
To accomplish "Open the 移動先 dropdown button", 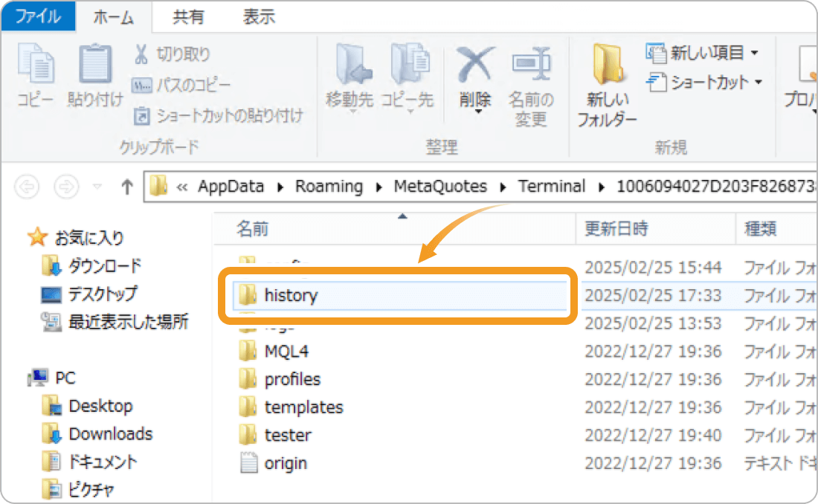I will click(350, 78).
